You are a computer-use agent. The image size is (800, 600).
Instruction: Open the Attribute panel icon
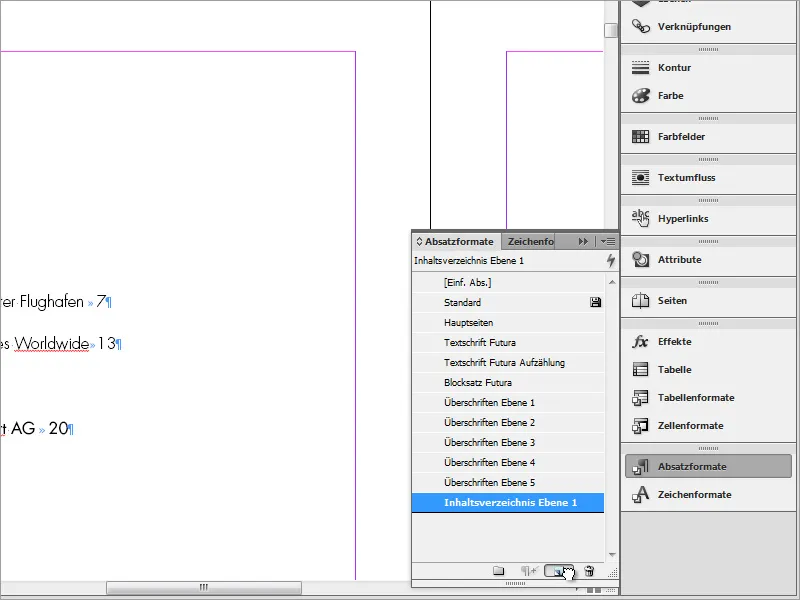click(641, 259)
